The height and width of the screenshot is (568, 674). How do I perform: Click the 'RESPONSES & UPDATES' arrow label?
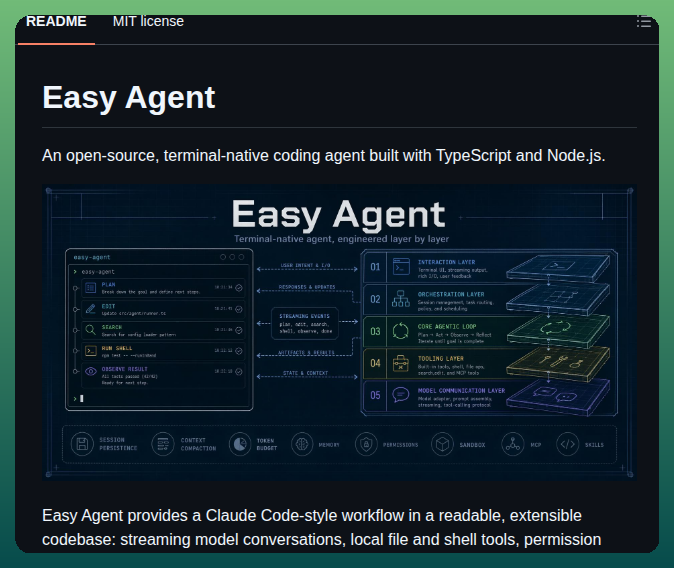click(307, 287)
